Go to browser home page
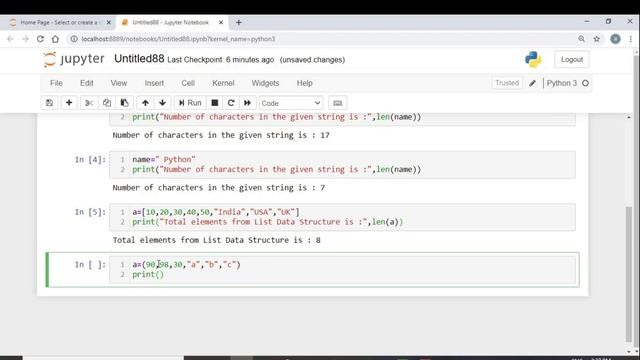Viewport: 640px width, 360px height. (x=56, y=39)
